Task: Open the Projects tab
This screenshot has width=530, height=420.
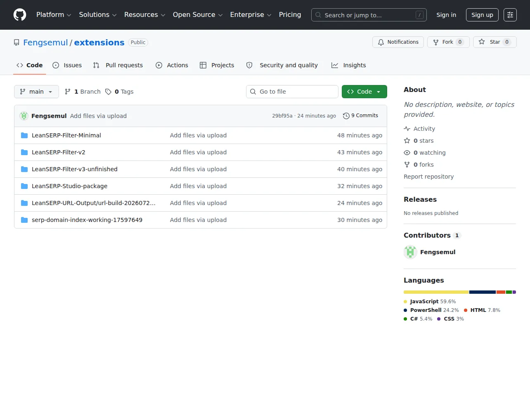Action: click(x=217, y=65)
